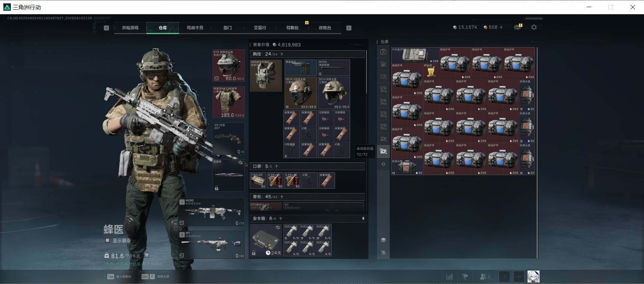Select the 357 revolver sidearm slot
Screen dimensions: 644x284
click(229, 139)
